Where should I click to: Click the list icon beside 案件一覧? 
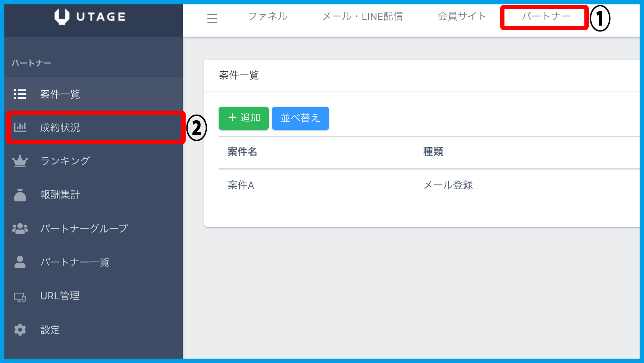pyautogui.click(x=20, y=94)
